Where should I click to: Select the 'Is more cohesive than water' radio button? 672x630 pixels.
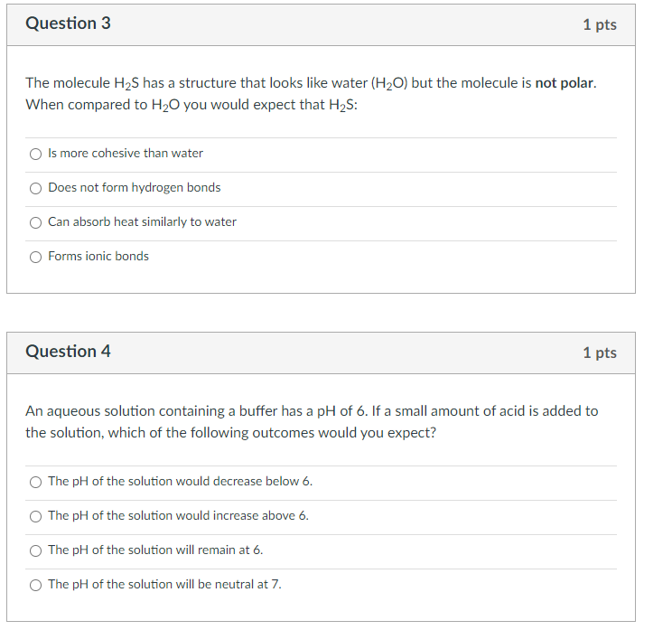pos(35,154)
